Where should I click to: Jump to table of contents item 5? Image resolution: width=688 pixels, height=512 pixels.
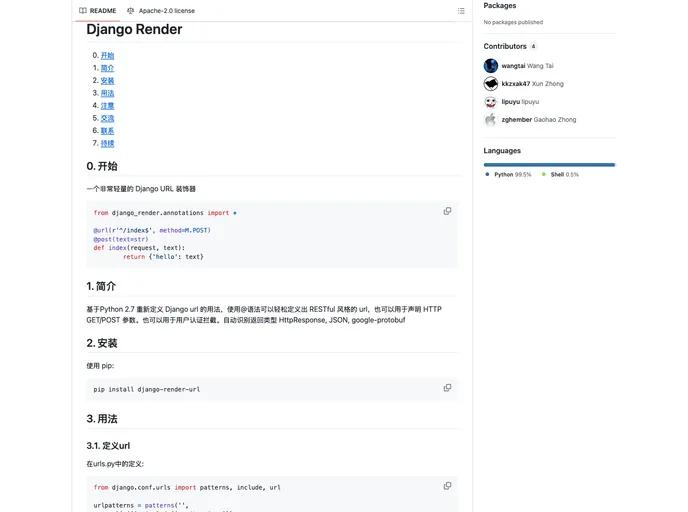107,118
